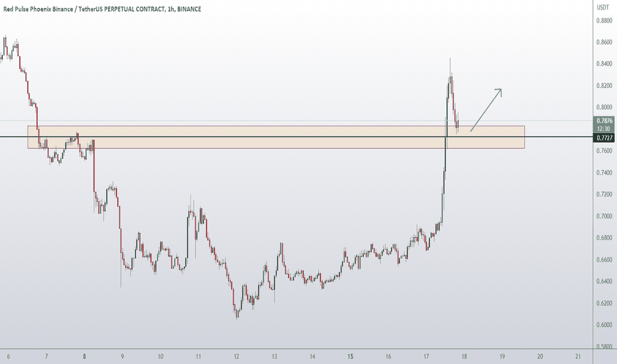
Task: Click date label 7 on the time axis
Action: 46,357
